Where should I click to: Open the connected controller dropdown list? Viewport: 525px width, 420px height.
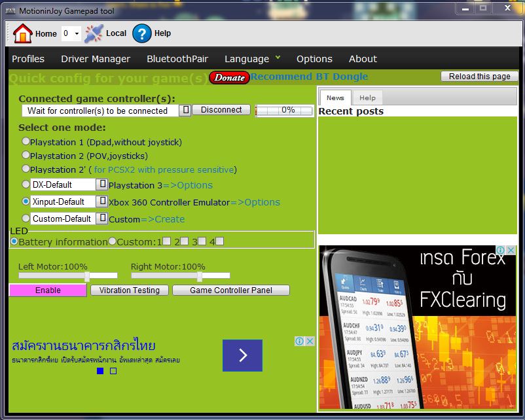[x=185, y=110]
